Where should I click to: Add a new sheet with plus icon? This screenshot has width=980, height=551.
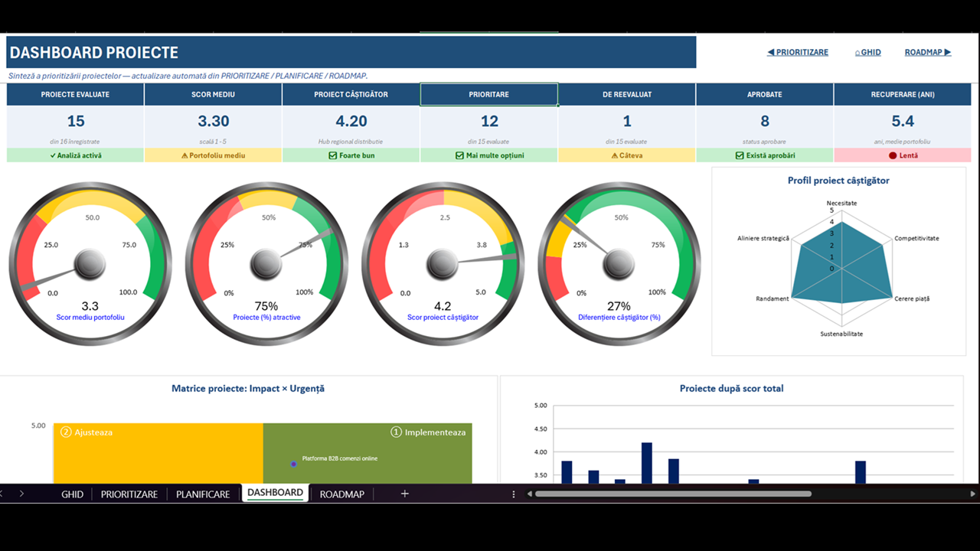(x=405, y=494)
